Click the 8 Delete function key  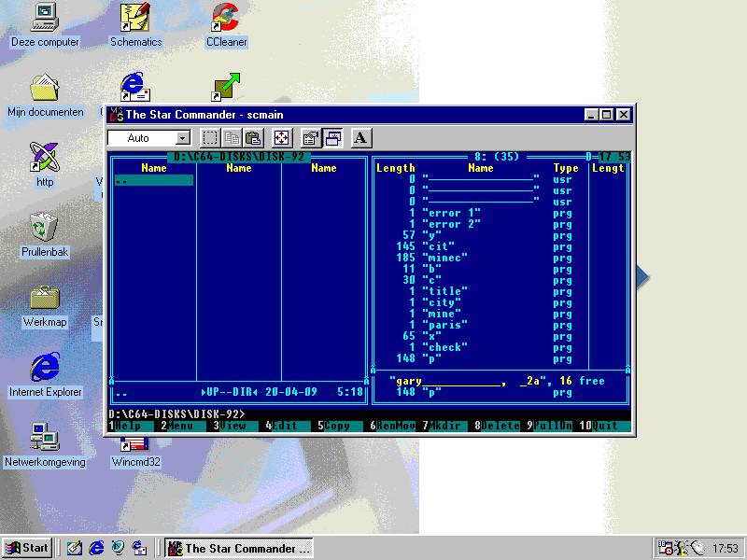pos(496,426)
